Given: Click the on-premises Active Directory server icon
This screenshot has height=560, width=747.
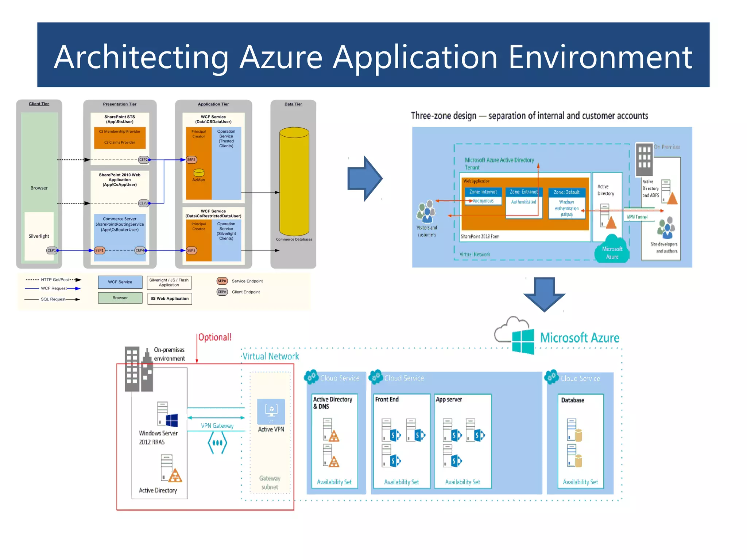Looking at the screenshot, I should click(x=171, y=468).
